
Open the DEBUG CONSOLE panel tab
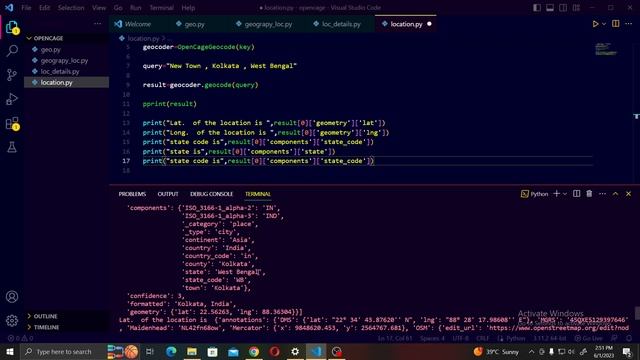(211, 194)
